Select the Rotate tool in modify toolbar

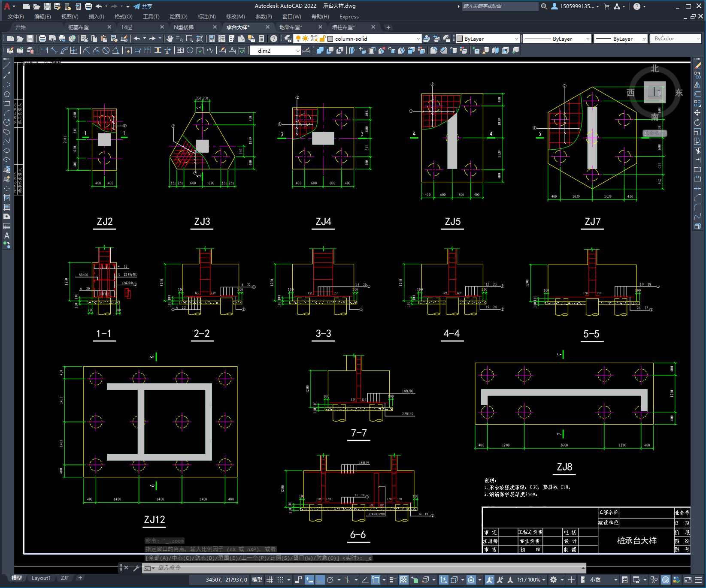(x=697, y=122)
